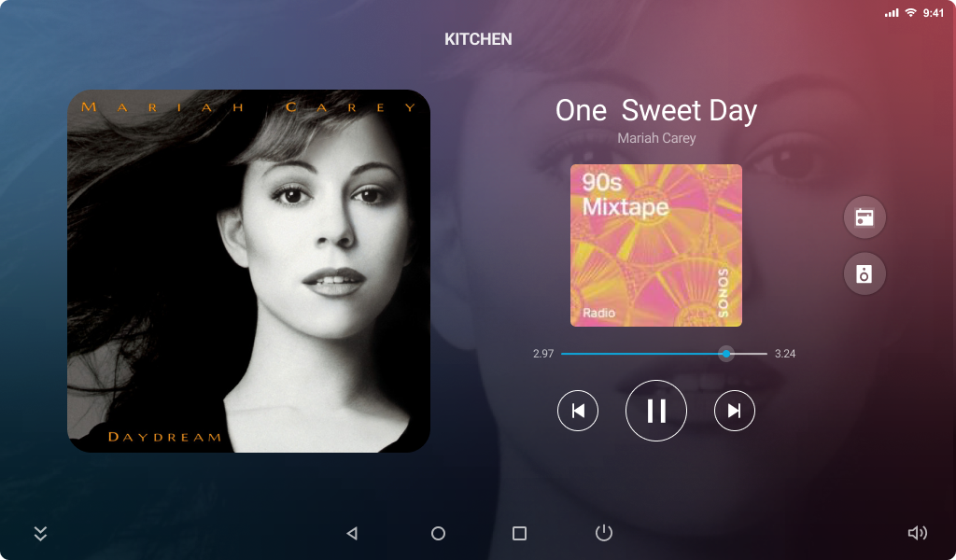956x560 pixels.
Task: Go back to the previous track
Action: pos(577,411)
